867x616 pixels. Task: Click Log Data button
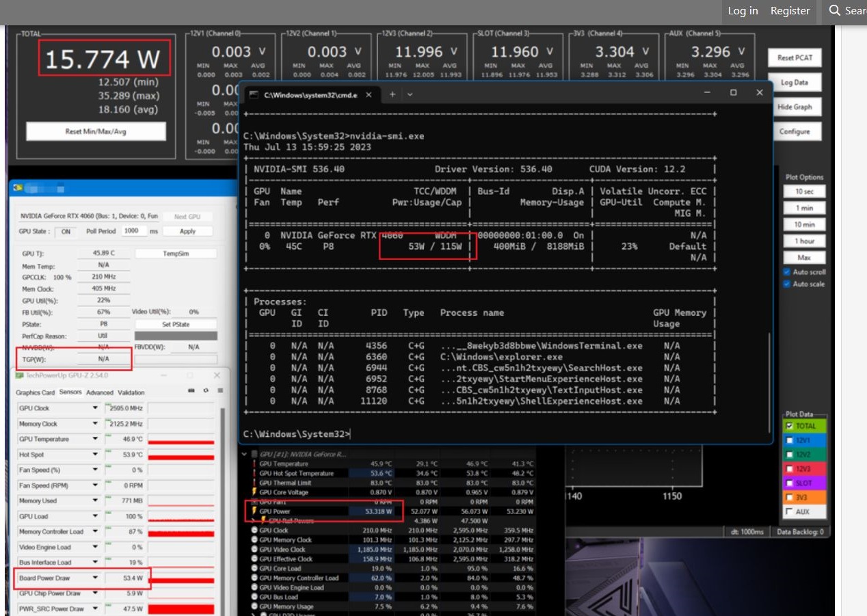point(795,82)
